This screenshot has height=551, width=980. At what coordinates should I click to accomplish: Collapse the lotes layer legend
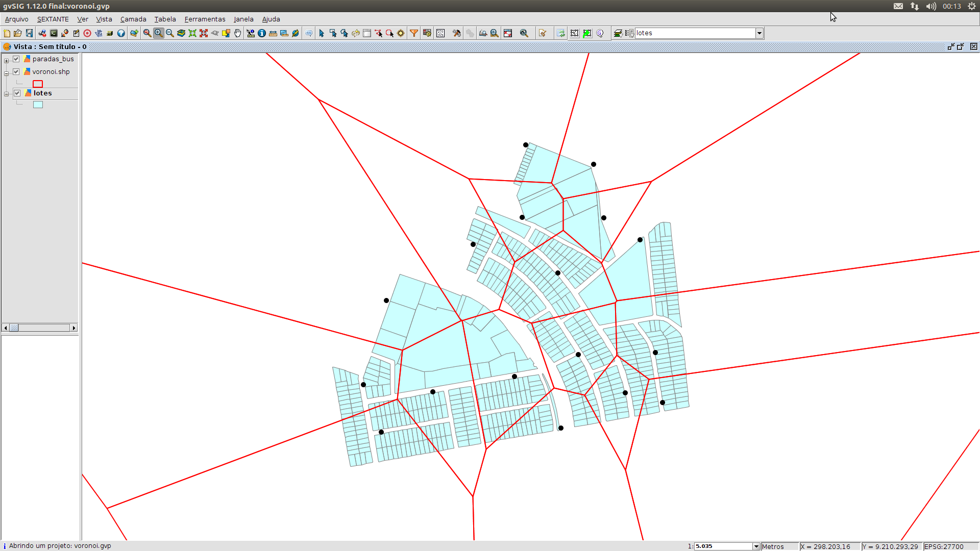coord(6,93)
